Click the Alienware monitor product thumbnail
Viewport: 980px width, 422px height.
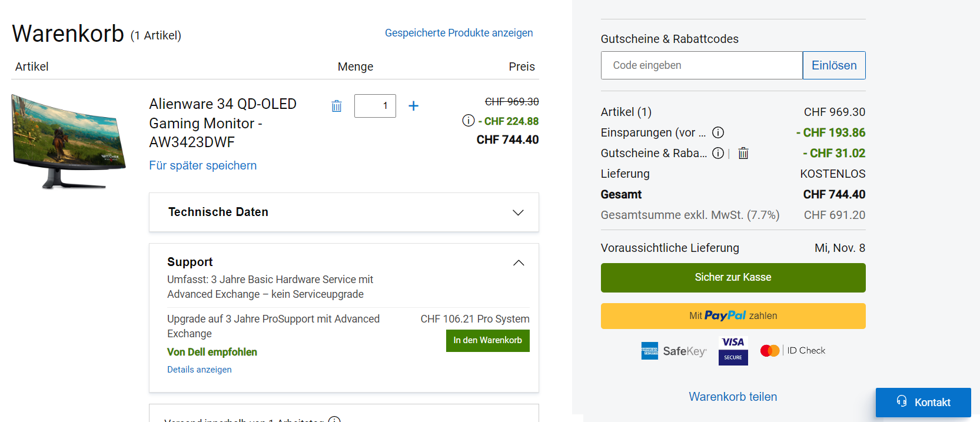[68, 141]
